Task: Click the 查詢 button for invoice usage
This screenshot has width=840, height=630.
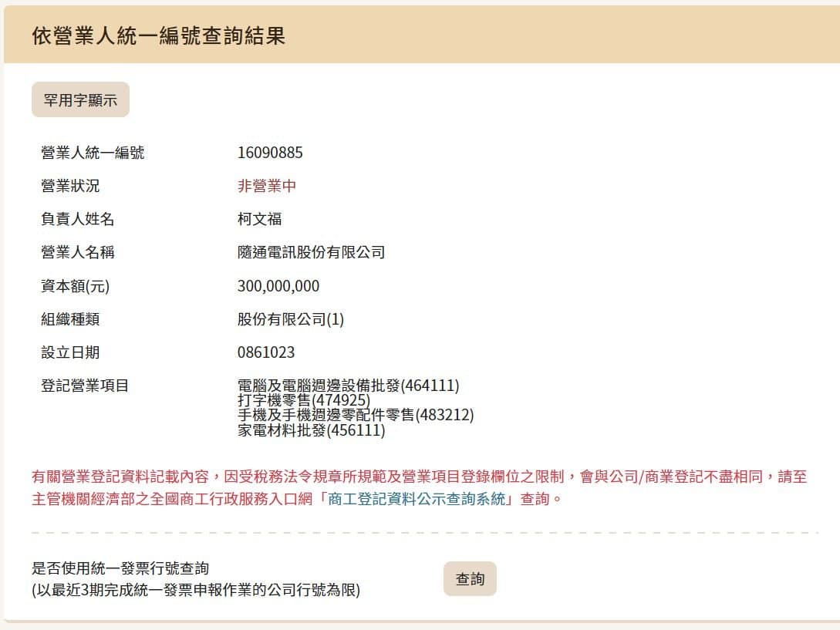Action: 470,578
